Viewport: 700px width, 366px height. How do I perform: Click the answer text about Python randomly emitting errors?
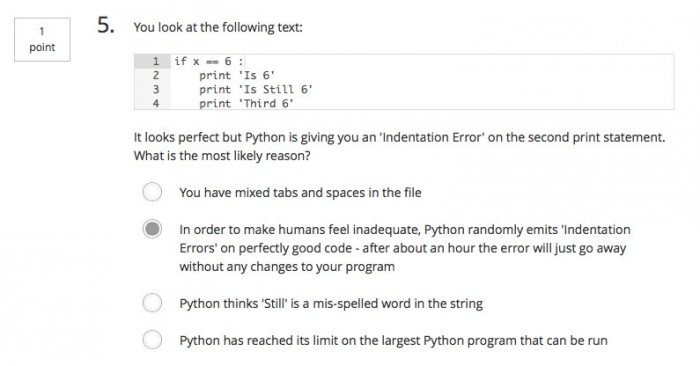(404, 248)
